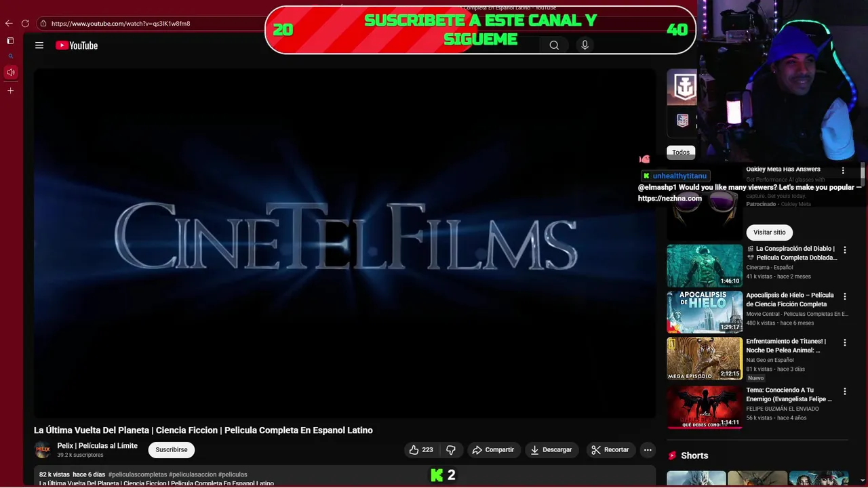Viewport: 868px width, 488px height.
Task: Click the #peliculascompletas hashtag
Action: pyautogui.click(x=138, y=474)
